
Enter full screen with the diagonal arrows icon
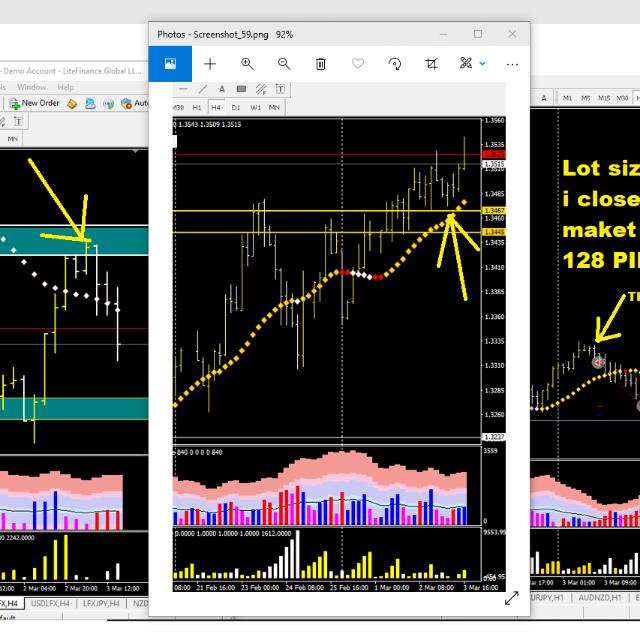click(x=511, y=598)
